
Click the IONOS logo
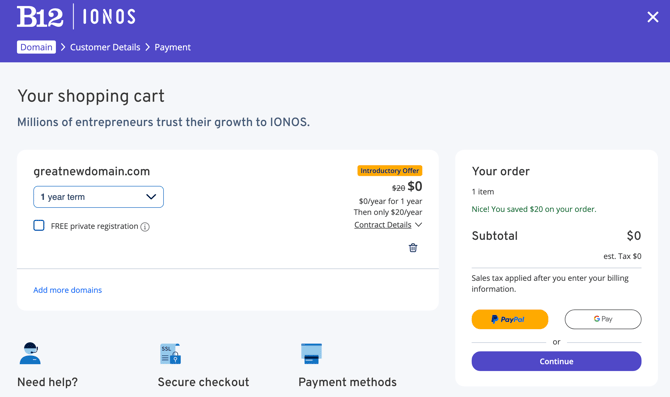[109, 17]
